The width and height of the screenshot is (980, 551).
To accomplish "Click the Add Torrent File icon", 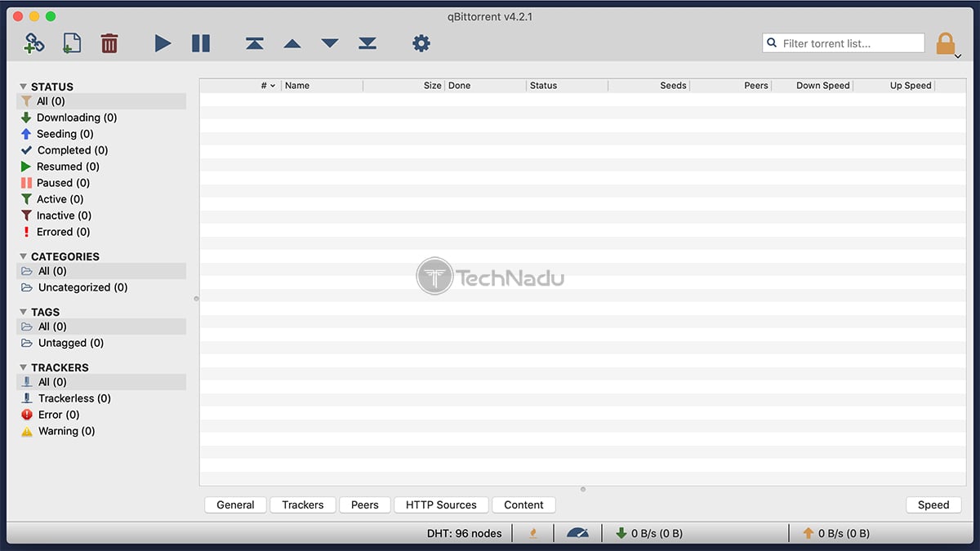I will click(x=72, y=42).
